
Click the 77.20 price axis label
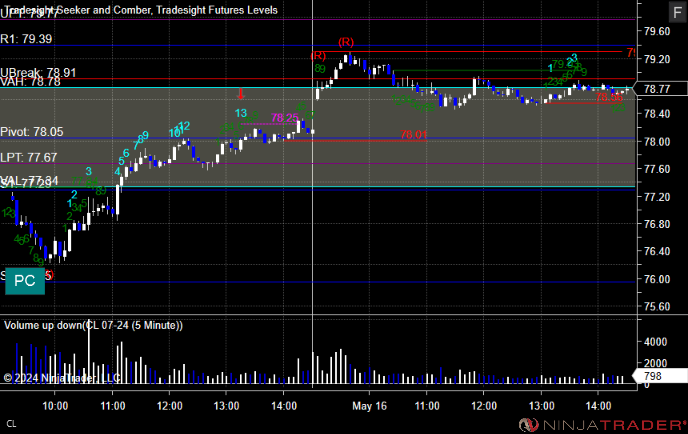pyautogui.click(x=657, y=197)
